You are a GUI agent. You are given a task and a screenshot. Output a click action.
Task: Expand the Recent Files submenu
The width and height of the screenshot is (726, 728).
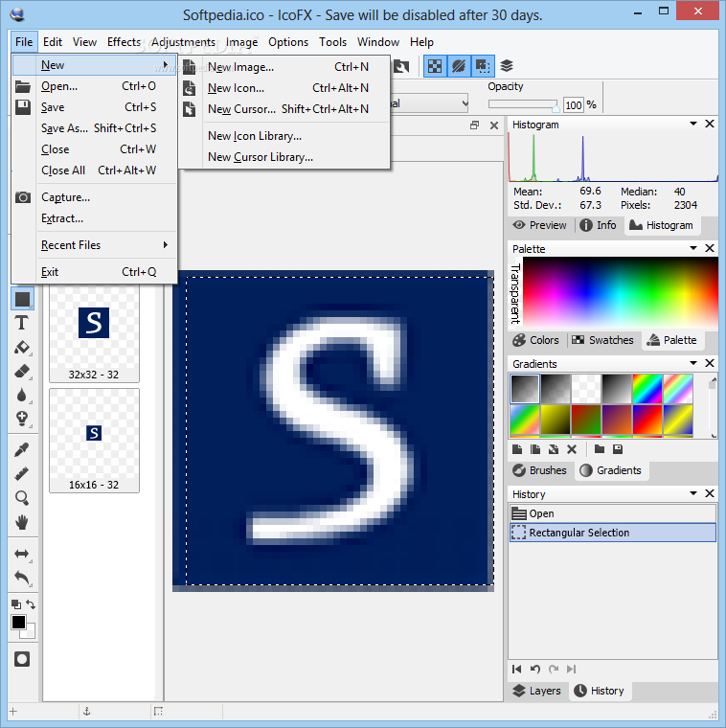[94, 245]
